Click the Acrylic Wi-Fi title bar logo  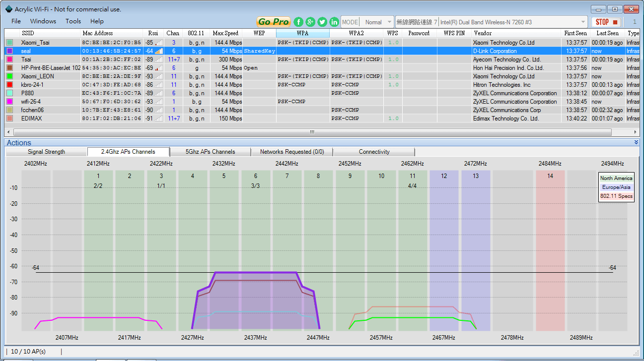tap(8, 9)
